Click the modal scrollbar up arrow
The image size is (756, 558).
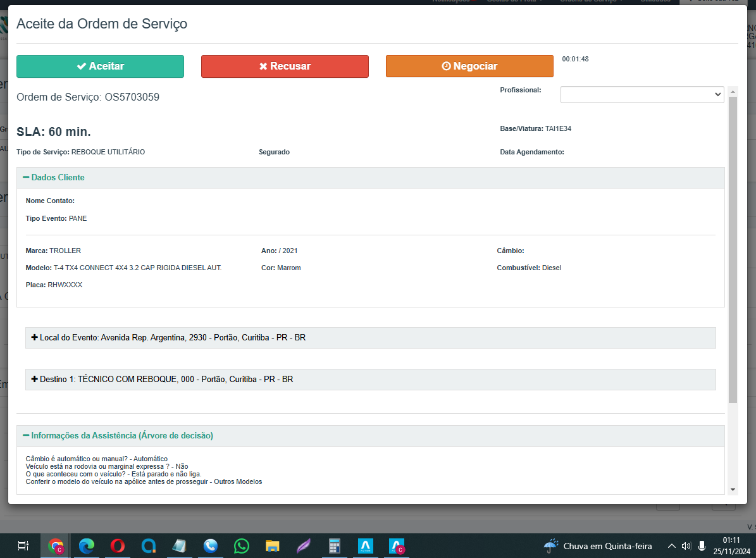[733, 91]
